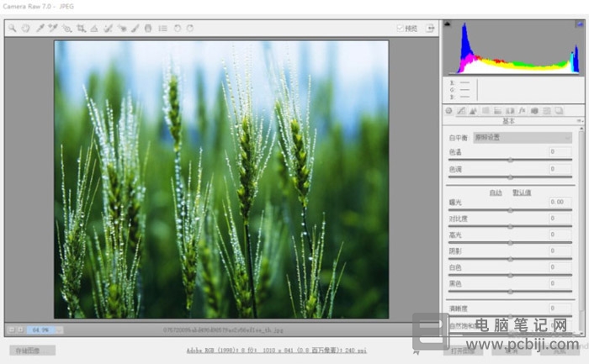Click the 自动 auto link
The width and height of the screenshot is (589, 364).
tap(496, 193)
